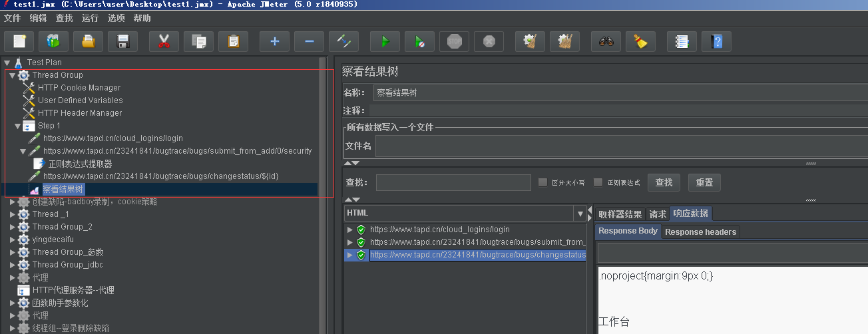Click the 查找 search button
868x334 pixels.
(x=664, y=182)
